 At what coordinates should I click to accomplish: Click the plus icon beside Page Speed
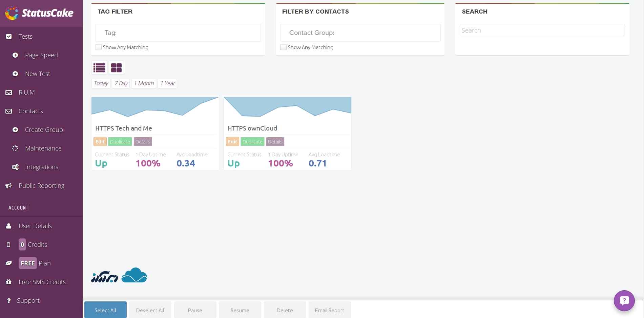[15, 55]
